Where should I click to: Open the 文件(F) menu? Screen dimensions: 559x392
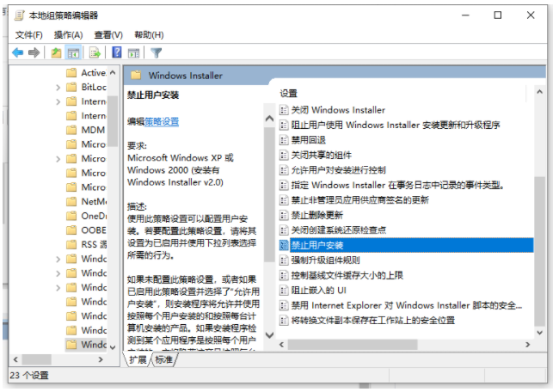click(29, 34)
